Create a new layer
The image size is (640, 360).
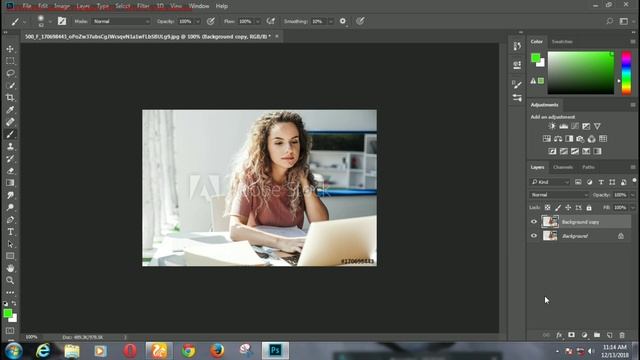click(609, 335)
